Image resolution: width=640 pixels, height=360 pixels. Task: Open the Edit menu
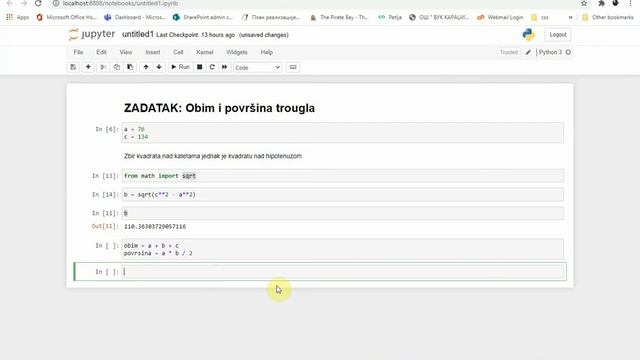(x=101, y=52)
